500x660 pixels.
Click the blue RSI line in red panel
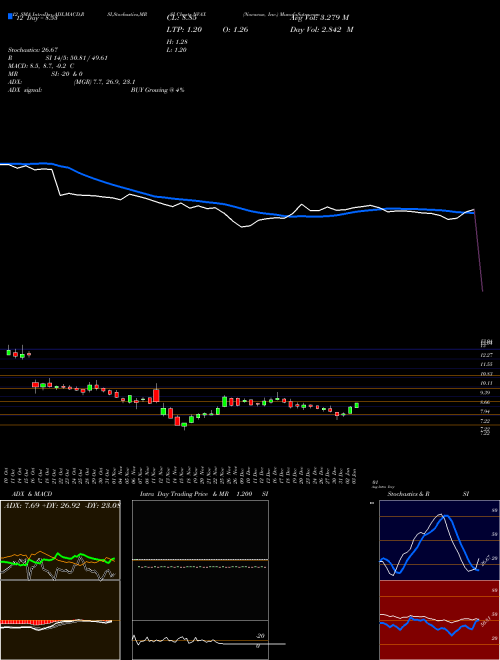[x=429, y=625]
